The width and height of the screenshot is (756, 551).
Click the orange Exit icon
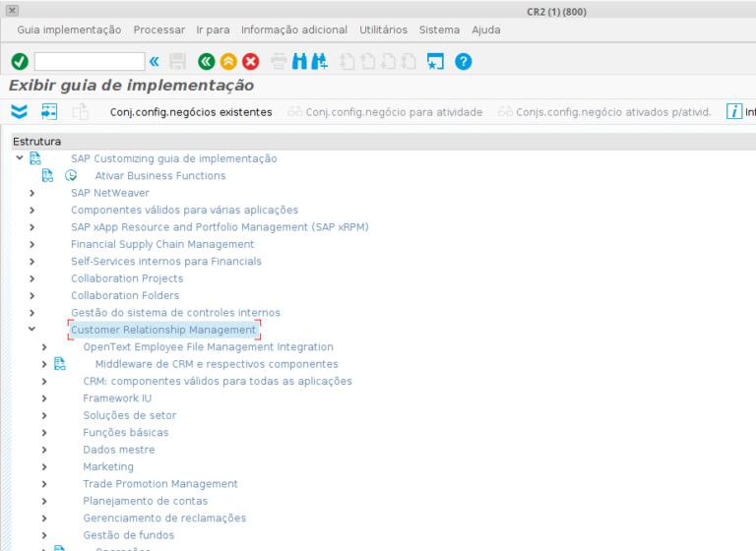click(x=227, y=62)
